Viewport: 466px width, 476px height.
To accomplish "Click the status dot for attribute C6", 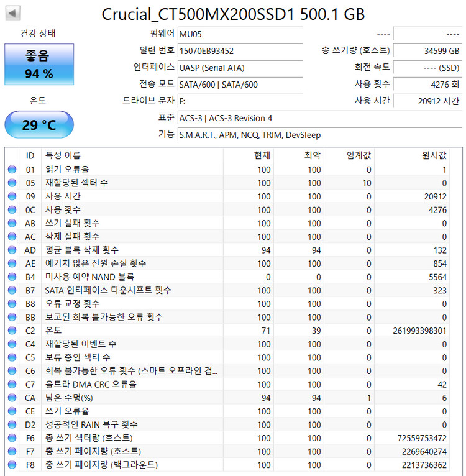I will [12, 371].
